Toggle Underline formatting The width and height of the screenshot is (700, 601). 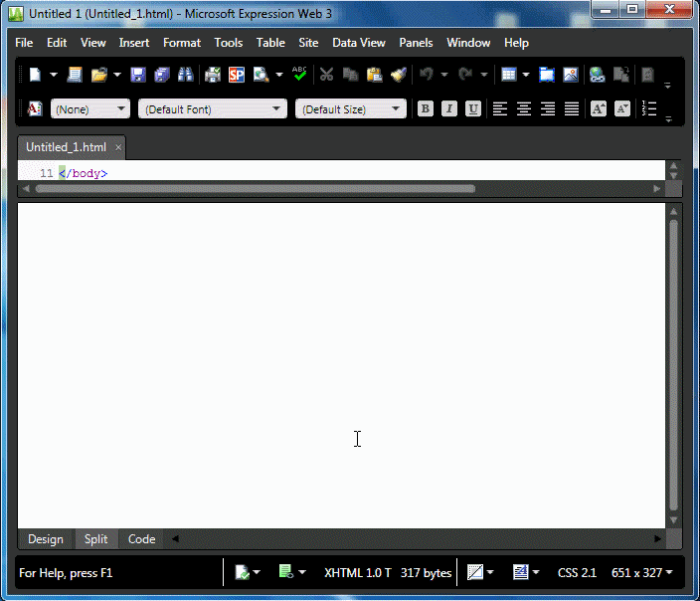[x=473, y=109]
